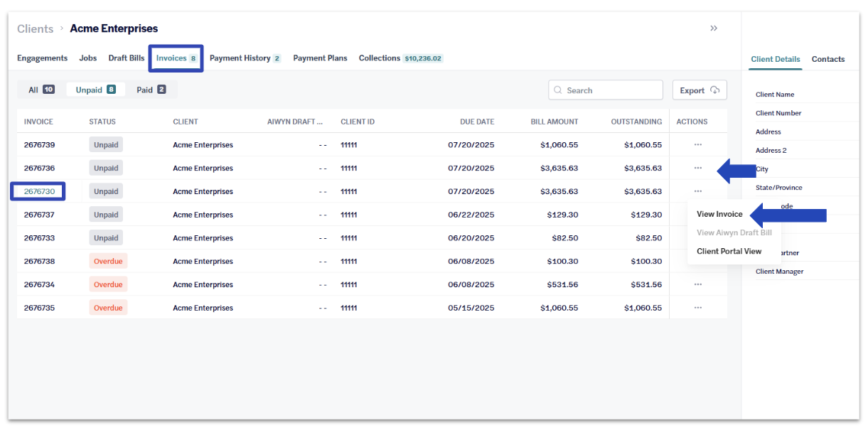Filter invoices by All

41,90
